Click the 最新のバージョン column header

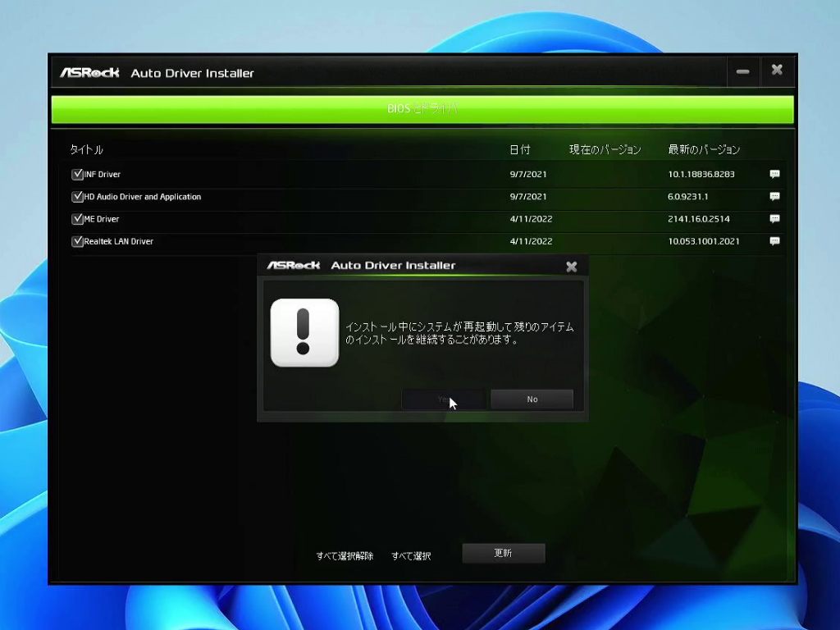coord(704,149)
